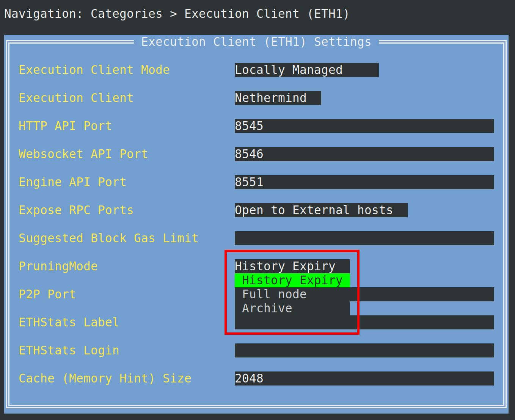Focus the Engine API Port field 8551
The height and width of the screenshot is (420, 515).
[364, 182]
